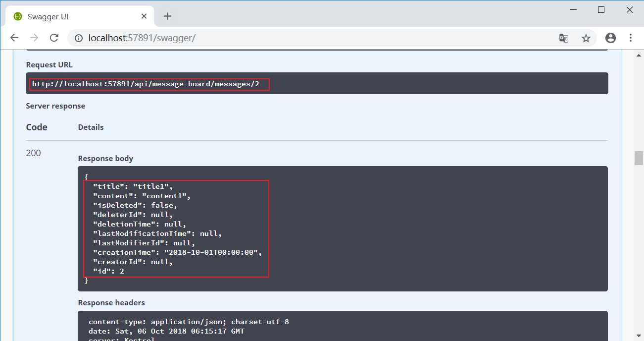
Task: Reload the Swagger page
Action: [x=54, y=38]
